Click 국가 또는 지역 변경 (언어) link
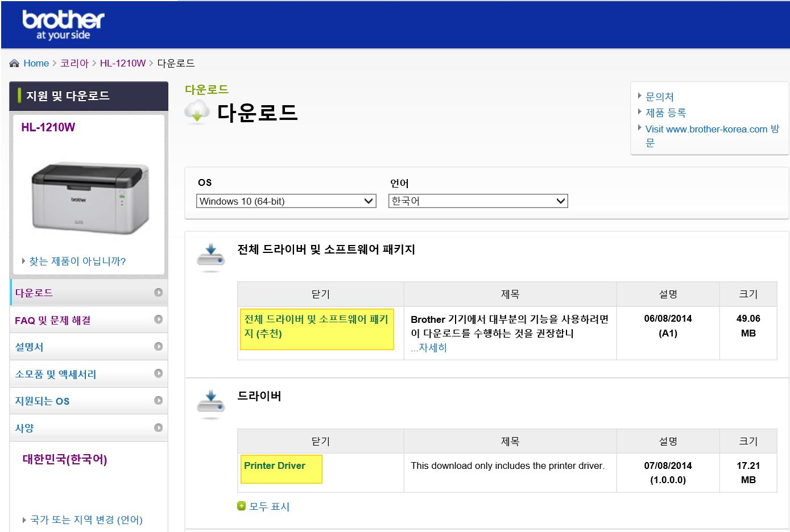The width and height of the screenshot is (790, 532). [86, 519]
